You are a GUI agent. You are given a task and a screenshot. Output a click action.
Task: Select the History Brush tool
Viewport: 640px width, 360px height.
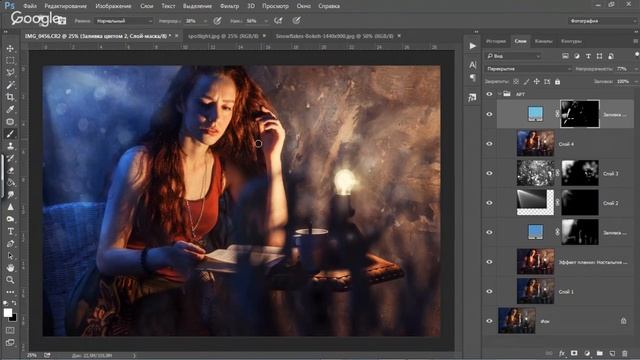tap(10, 158)
